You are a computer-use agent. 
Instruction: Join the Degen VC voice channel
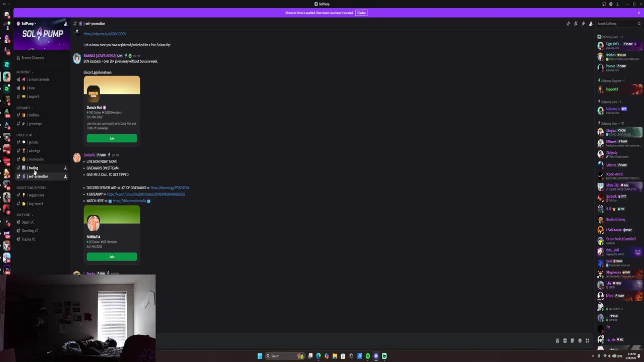(42, 222)
